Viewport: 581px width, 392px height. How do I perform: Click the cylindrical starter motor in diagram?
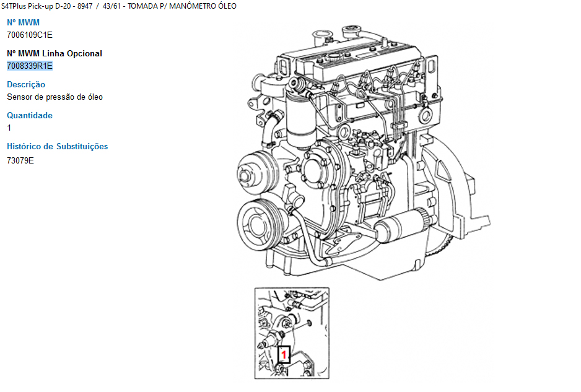[x=396, y=228]
